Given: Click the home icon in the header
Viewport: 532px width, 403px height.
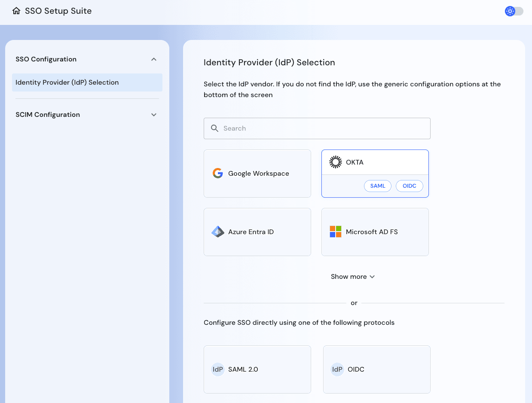Looking at the screenshot, I should pyautogui.click(x=16, y=11).
